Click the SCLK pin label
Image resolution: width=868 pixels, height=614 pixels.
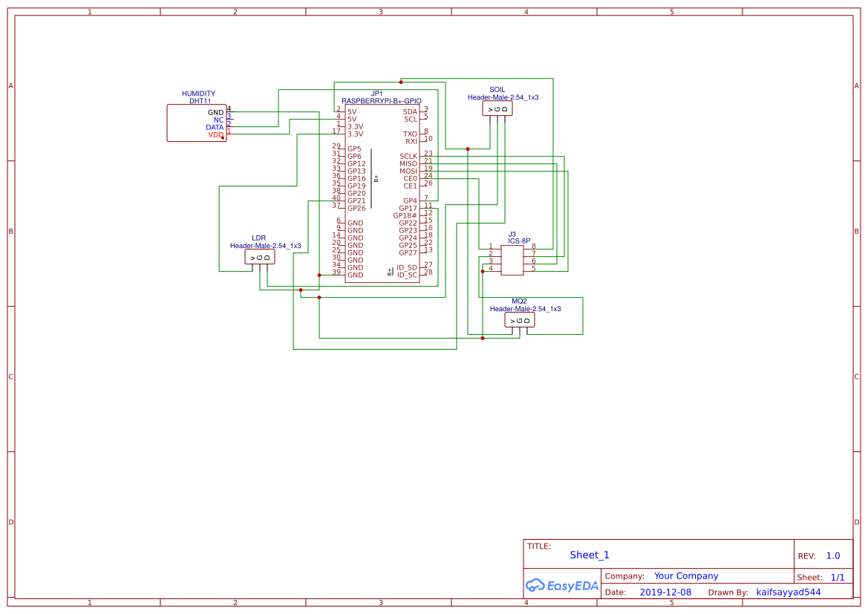click(x=408, y=156)
